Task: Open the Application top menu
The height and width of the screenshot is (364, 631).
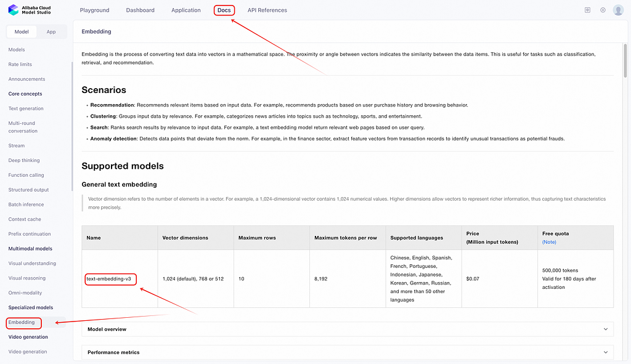Action: tap(186, 10)
